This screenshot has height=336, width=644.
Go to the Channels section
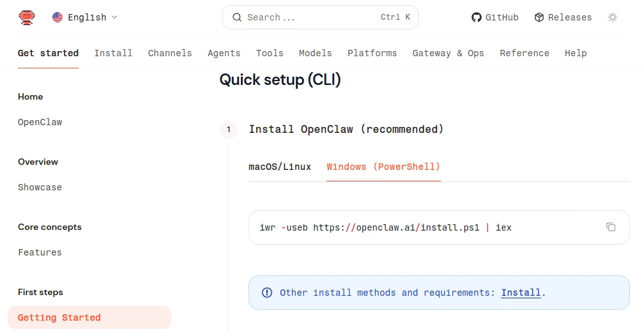click(x=170, y=53)
